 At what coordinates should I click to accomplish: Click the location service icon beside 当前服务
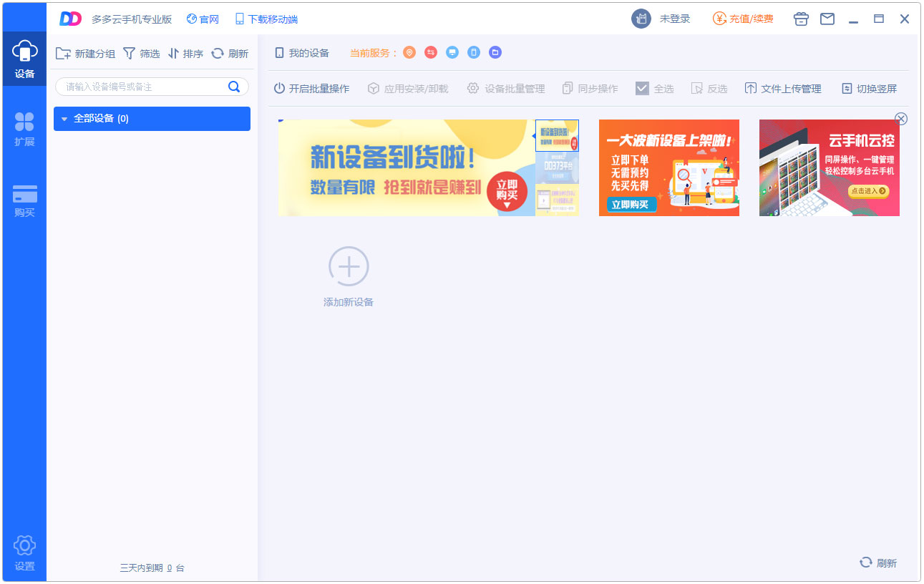pos(409,52)
